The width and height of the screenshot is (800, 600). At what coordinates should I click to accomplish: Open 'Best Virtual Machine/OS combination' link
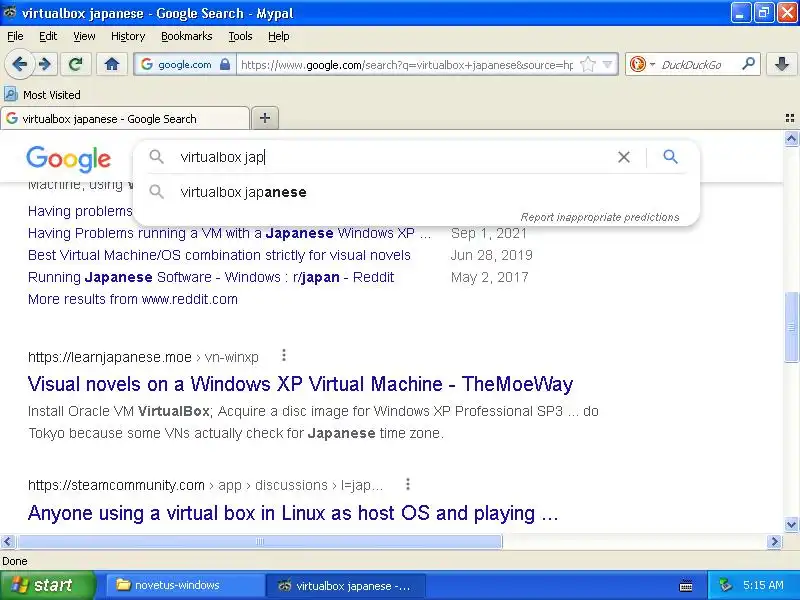(219, 255)
